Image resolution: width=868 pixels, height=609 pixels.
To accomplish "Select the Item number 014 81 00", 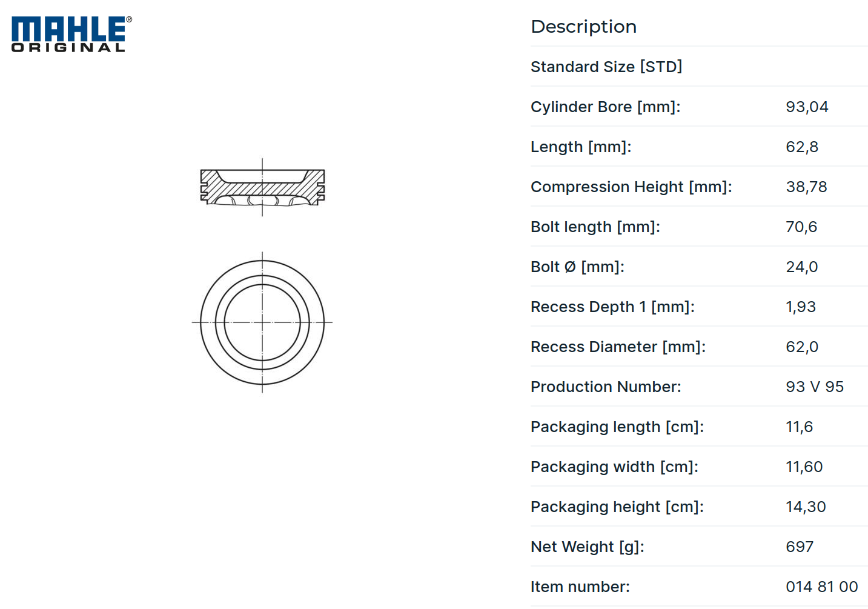I will point(822,587).
